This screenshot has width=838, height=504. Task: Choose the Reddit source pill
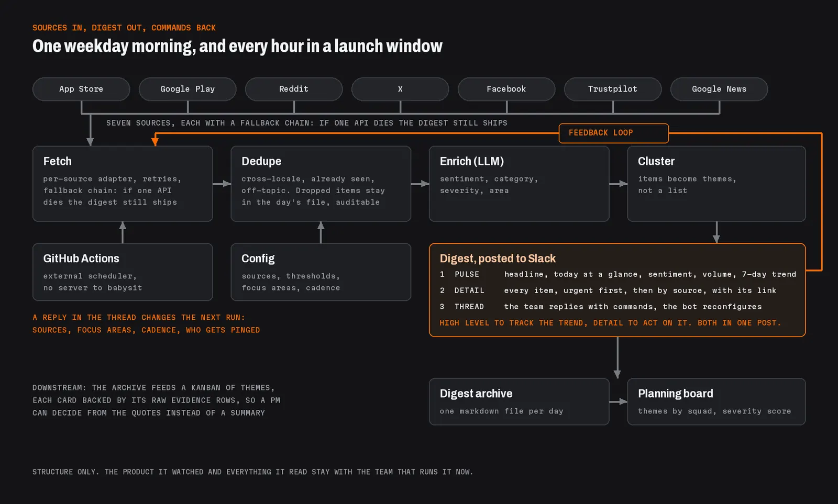point(294,89)
